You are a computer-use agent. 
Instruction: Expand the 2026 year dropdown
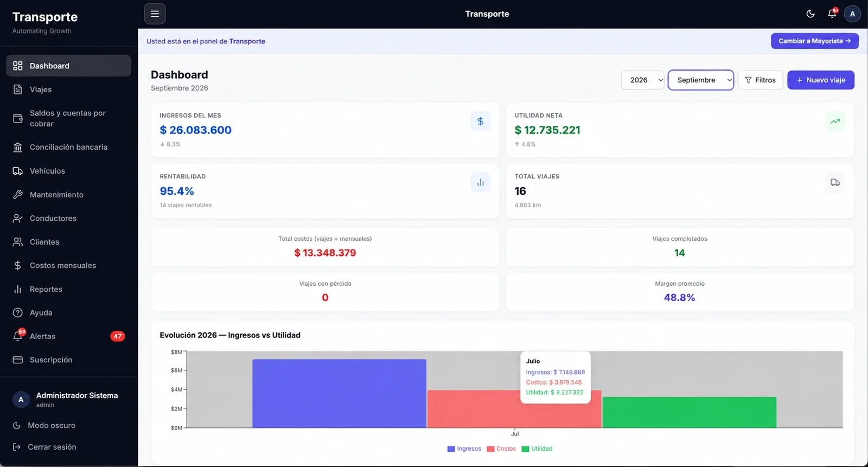pyautogui.click(x=643, y=80)
